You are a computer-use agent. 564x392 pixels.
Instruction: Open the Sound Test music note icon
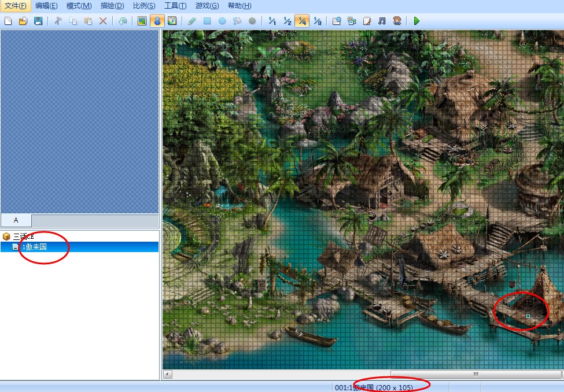pos(382,21)
